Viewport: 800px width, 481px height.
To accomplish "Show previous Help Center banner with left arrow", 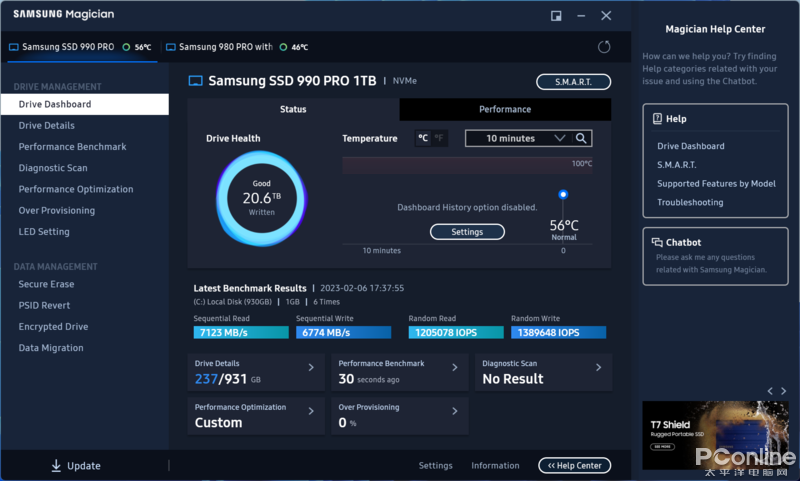I will coord(770,391).
